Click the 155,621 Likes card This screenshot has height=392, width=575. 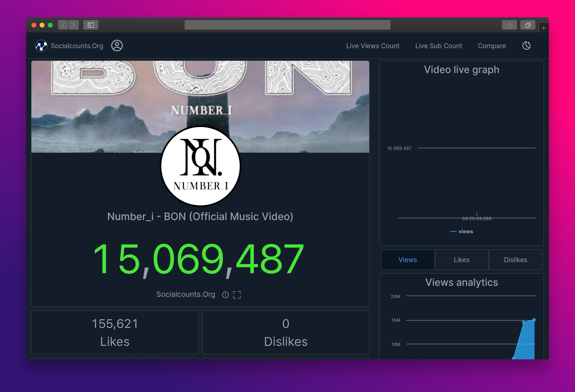tap(115, 332)
